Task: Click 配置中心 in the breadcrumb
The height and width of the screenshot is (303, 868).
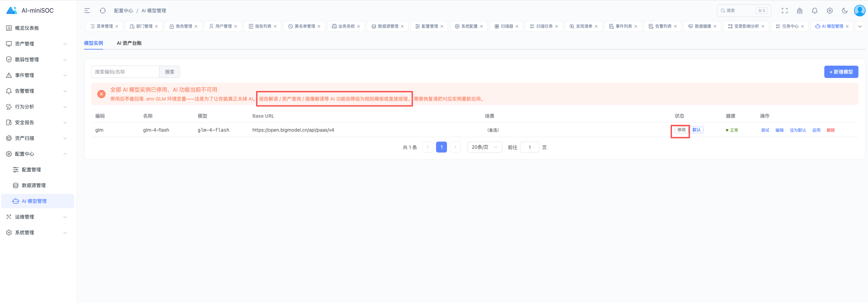Action: [x=123, y=11]
